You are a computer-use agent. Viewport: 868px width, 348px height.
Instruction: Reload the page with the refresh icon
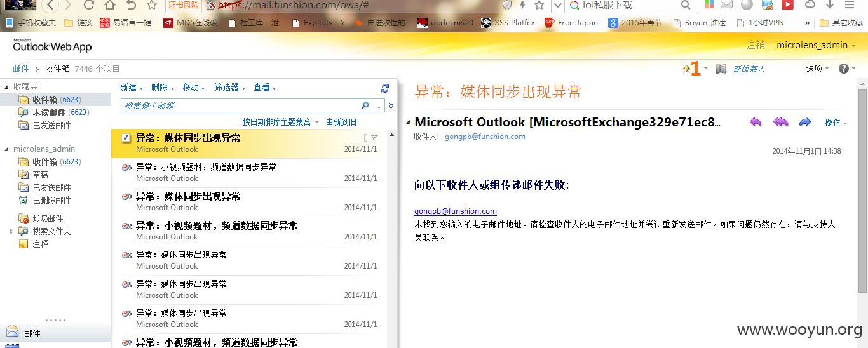(88, 6)
